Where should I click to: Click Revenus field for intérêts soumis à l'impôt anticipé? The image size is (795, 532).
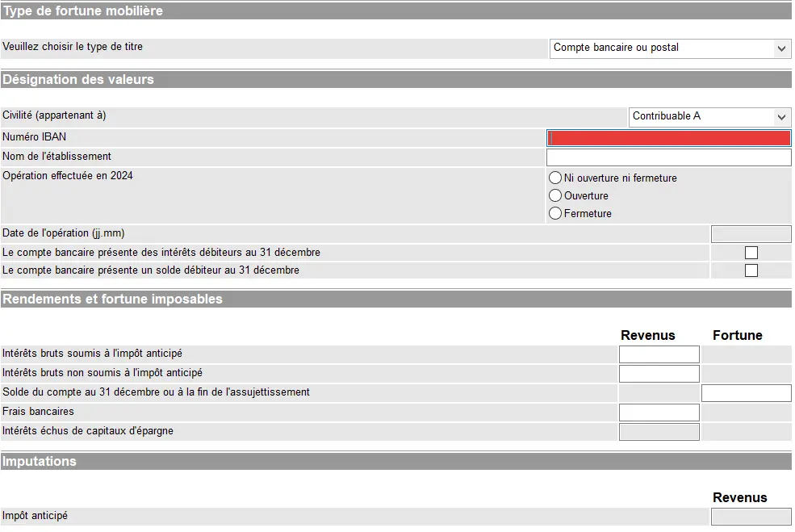click(x=659, y=354)
